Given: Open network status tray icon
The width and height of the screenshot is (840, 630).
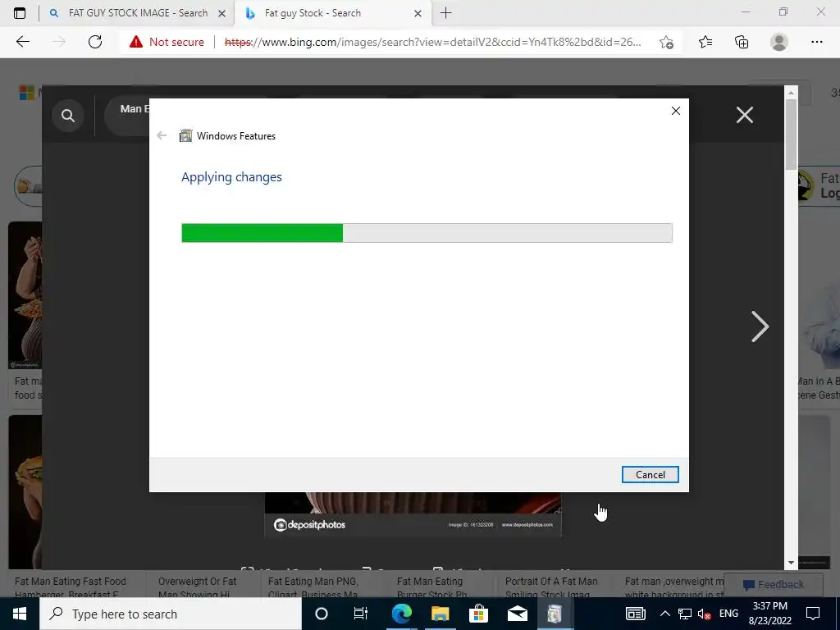Looking at the screenshot, I should (x=685, y=614).
